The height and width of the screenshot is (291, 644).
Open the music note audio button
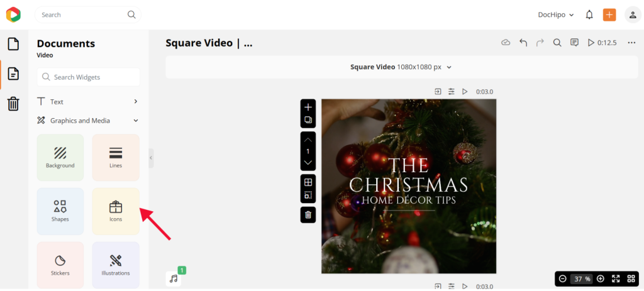[174, 278]
